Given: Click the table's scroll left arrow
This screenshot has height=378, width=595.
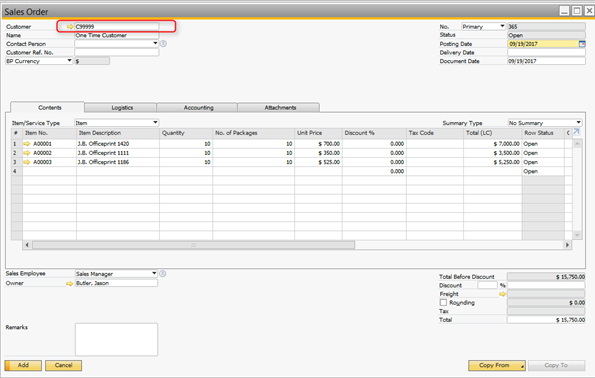Looking at the screenshot, I should [x=27, y=245].
